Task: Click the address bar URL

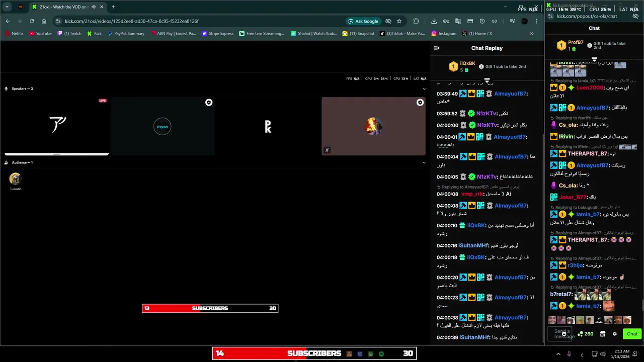Action: click(x=132, y=21)
